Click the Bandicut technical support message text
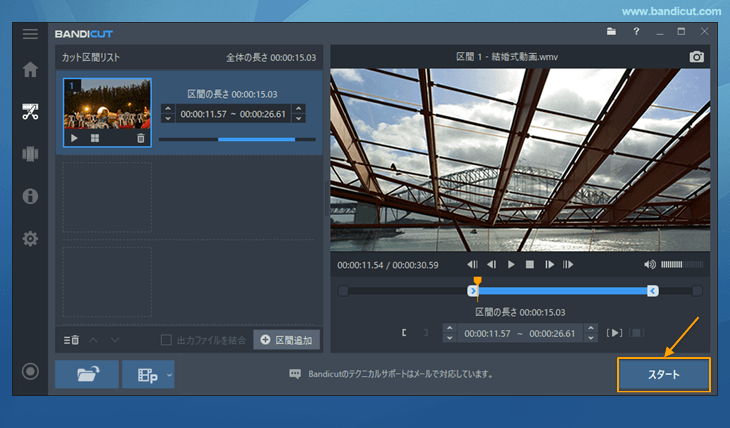The image size is (730, 428). pyautogui.click(x=401, y=374)
